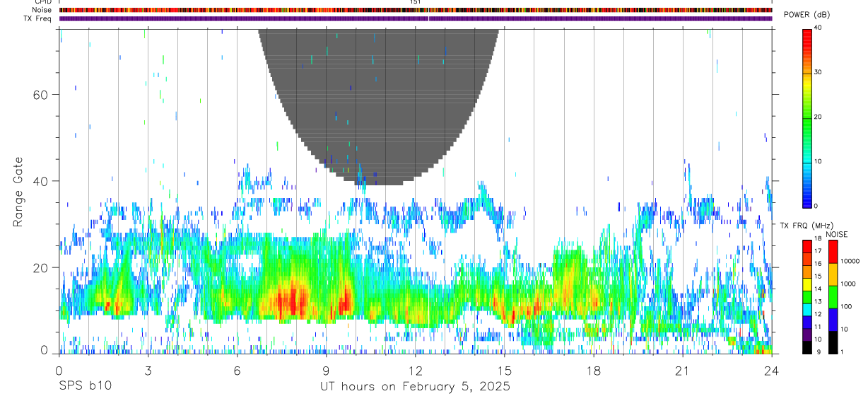This screenshot has width=868, height=401.
Task: Click the x-axis tick label 21
Action: (x=683, y=371)
